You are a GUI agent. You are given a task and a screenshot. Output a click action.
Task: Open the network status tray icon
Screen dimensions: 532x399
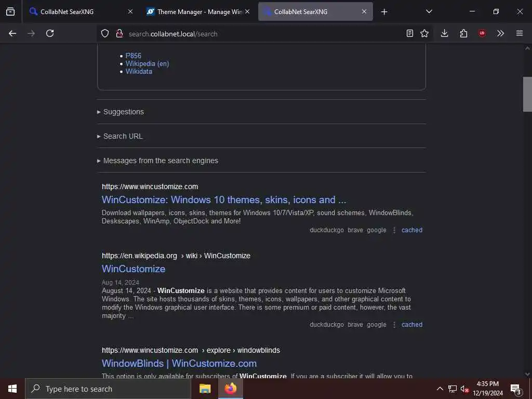453,389
